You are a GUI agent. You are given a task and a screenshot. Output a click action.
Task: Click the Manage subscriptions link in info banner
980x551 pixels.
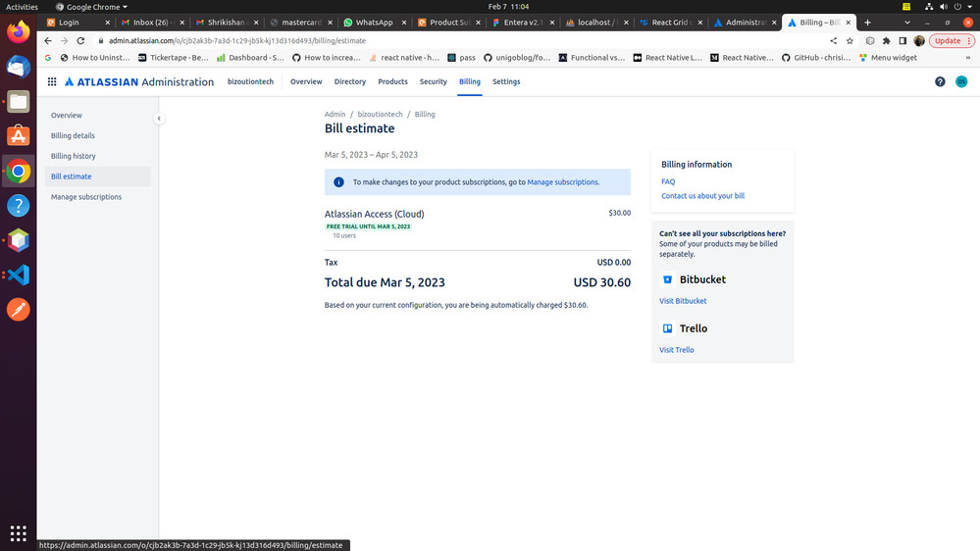coord(562,182)
